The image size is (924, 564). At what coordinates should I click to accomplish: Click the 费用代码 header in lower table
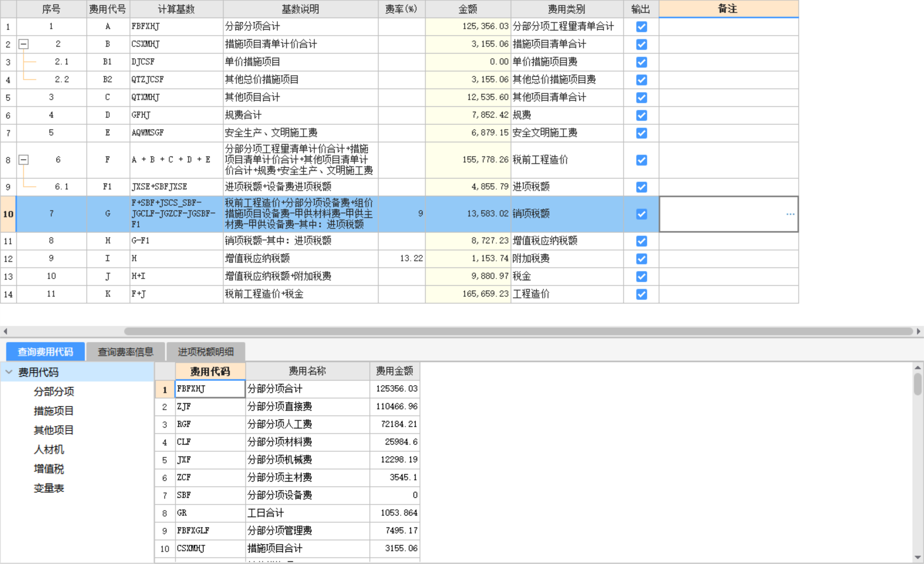(210, 371)
